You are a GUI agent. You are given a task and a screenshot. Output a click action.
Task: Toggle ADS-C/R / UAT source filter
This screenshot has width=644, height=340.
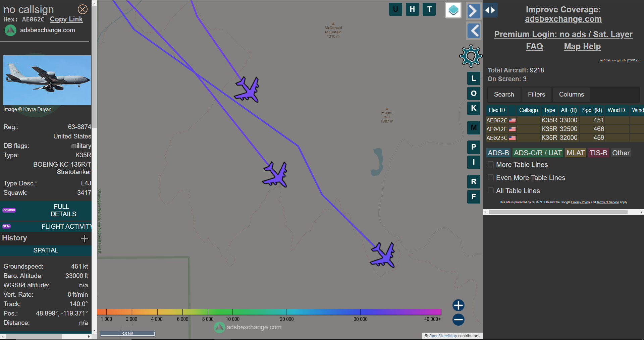[x=538, y=153]
